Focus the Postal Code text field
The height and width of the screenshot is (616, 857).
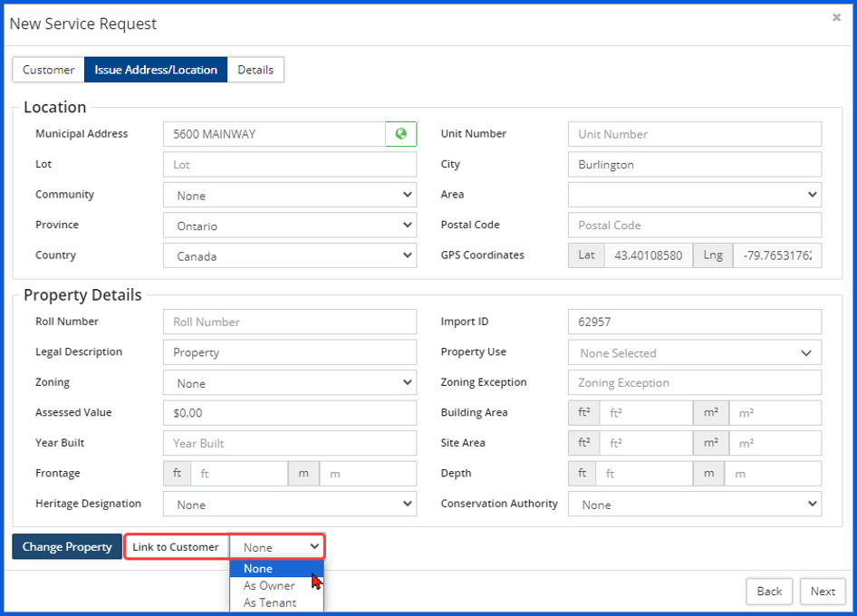tap(694, 226)
